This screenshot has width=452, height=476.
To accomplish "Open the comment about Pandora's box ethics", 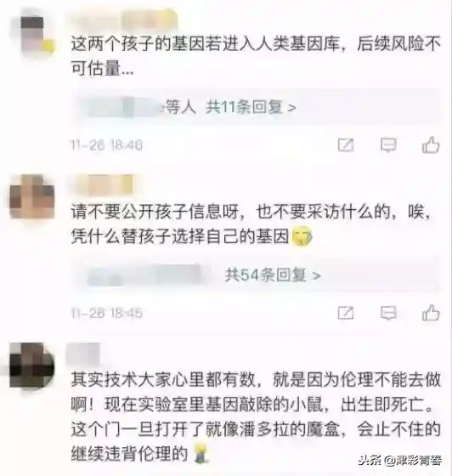I will (x=256, y=416).
